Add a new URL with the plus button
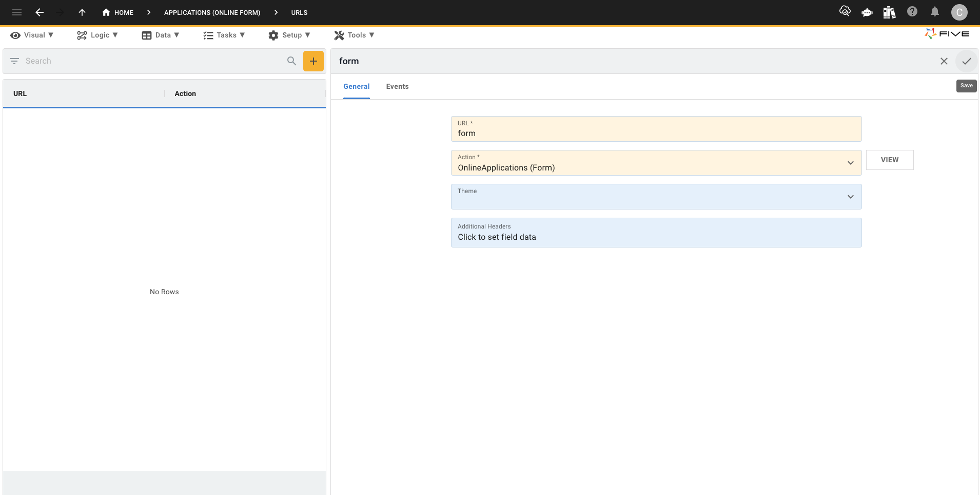The height and width of the screenshot is (495, 980). [x=313, y=61]
